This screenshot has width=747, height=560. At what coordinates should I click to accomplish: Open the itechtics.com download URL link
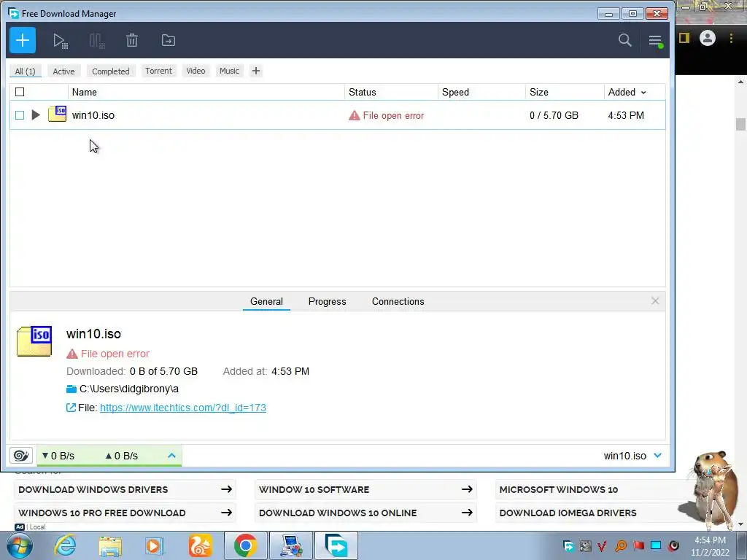click(x=183, y=408)
